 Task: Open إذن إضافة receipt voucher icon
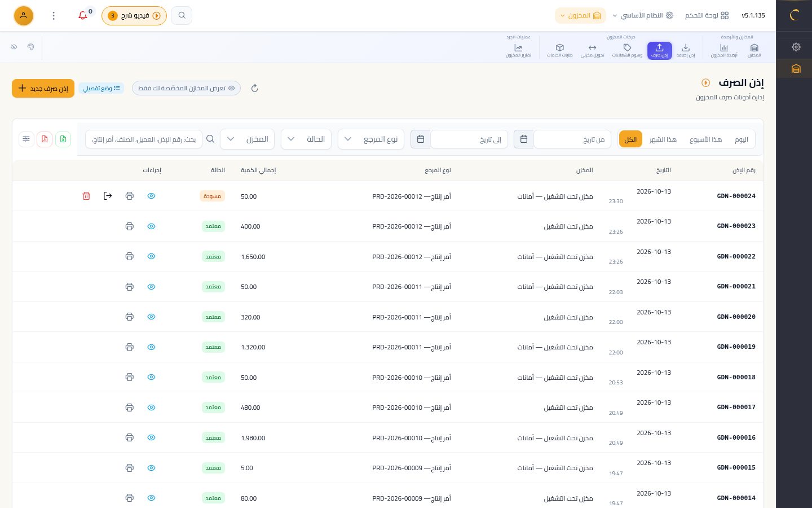point(686,50)
